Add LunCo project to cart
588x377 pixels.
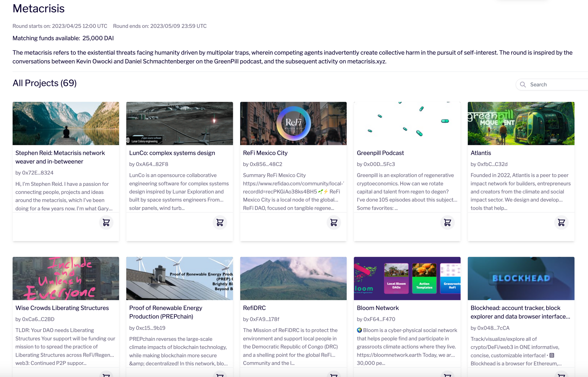pyautogui.click(x=220, y=222)
